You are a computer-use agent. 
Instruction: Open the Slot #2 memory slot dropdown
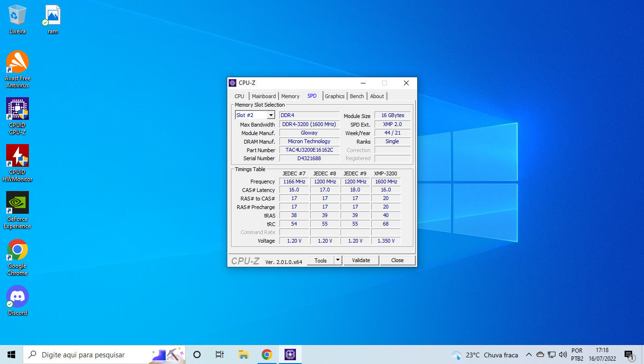(255, 115)
